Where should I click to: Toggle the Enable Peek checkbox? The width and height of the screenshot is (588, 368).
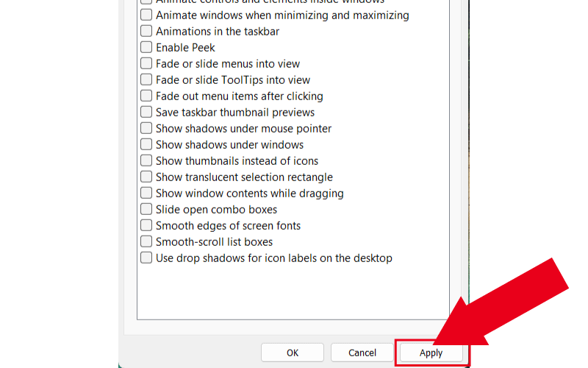point(146,47)
